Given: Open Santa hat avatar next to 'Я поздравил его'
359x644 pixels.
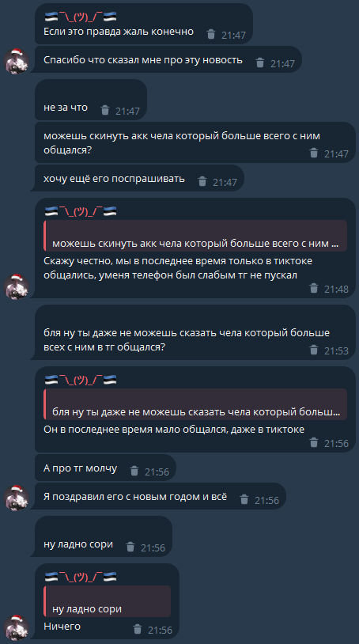Looking at the screenshot, I should pyautogui.click(x=17, y=498).
